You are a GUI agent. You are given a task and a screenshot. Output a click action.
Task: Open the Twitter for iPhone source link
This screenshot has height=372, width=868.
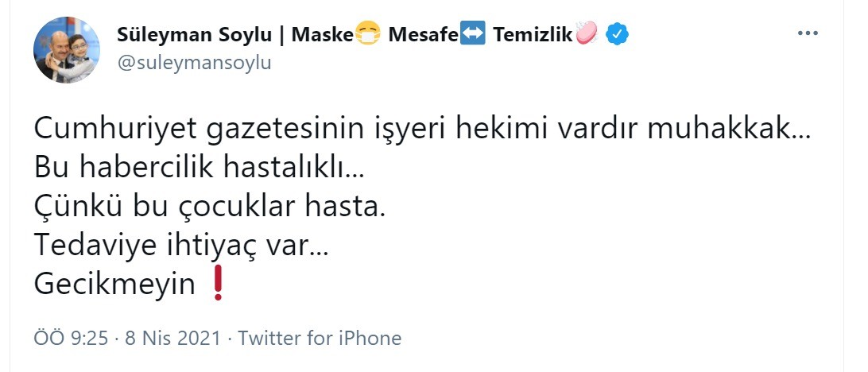click(x=320, y=338)
